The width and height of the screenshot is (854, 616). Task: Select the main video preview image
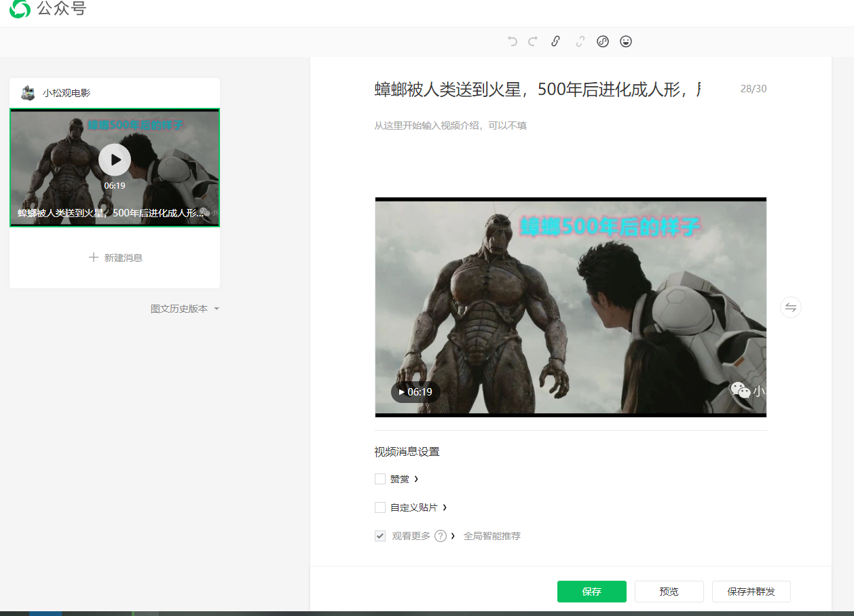571,307
